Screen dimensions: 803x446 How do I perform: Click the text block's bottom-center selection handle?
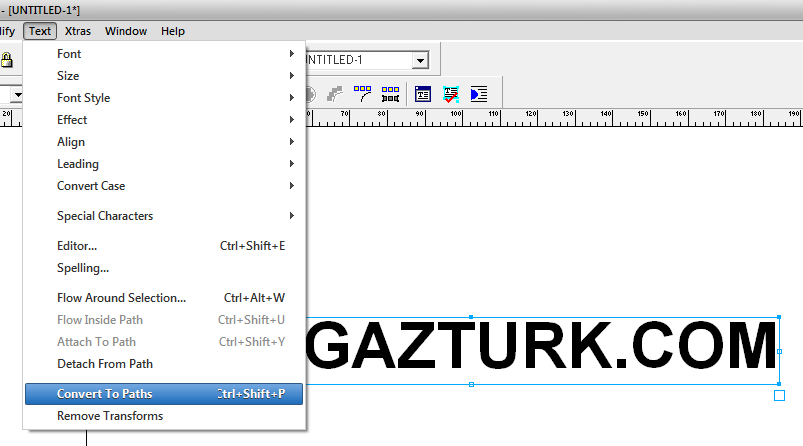coord(471,384)
